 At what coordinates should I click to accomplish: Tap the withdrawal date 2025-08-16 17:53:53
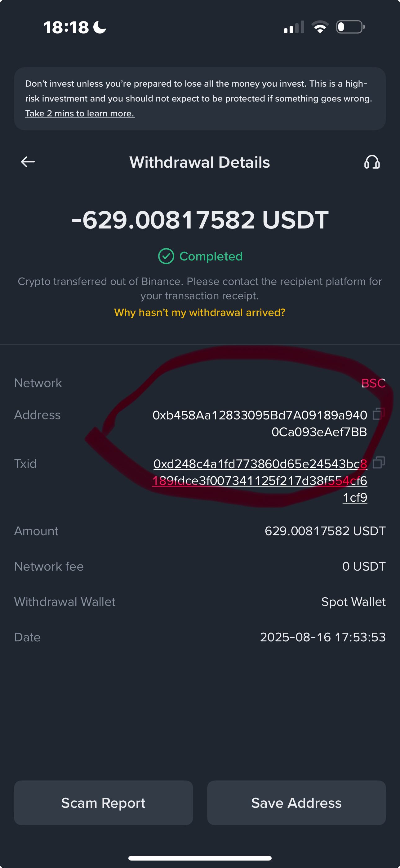pos(322,637)
